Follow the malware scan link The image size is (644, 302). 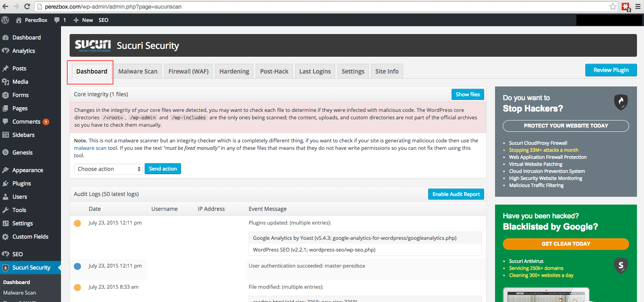[90, 148]
